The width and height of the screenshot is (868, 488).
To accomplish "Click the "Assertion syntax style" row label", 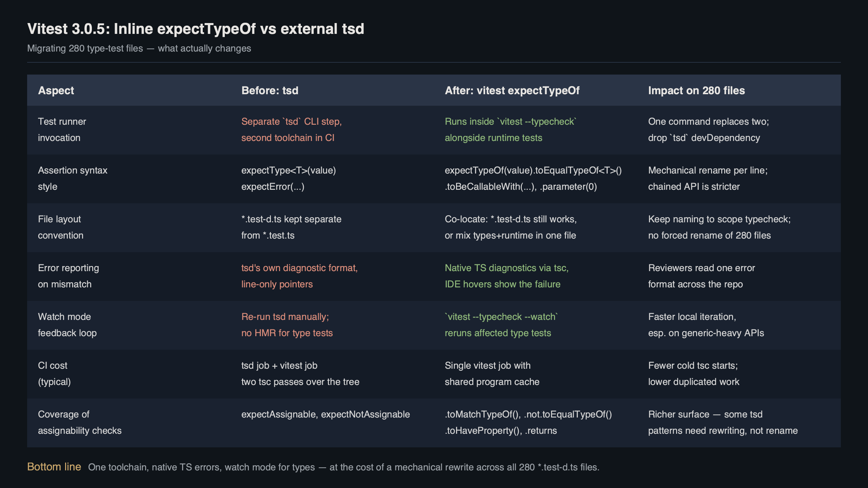I will [x=73, y=178].
